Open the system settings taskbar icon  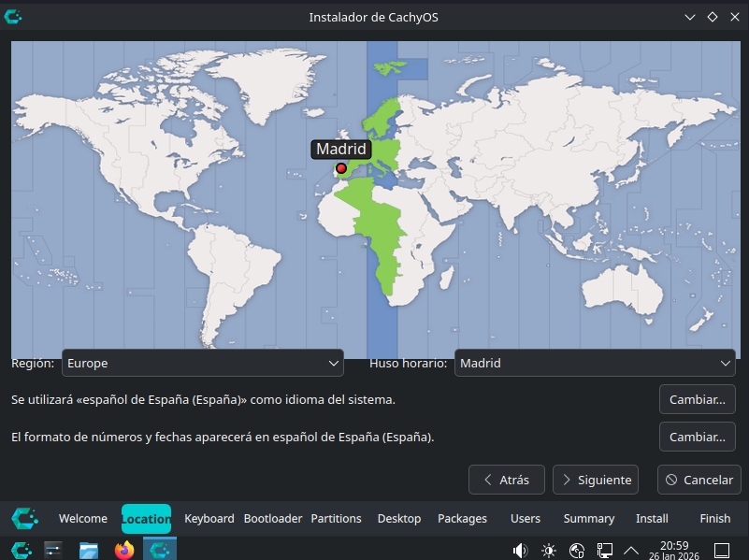[53, 550]
